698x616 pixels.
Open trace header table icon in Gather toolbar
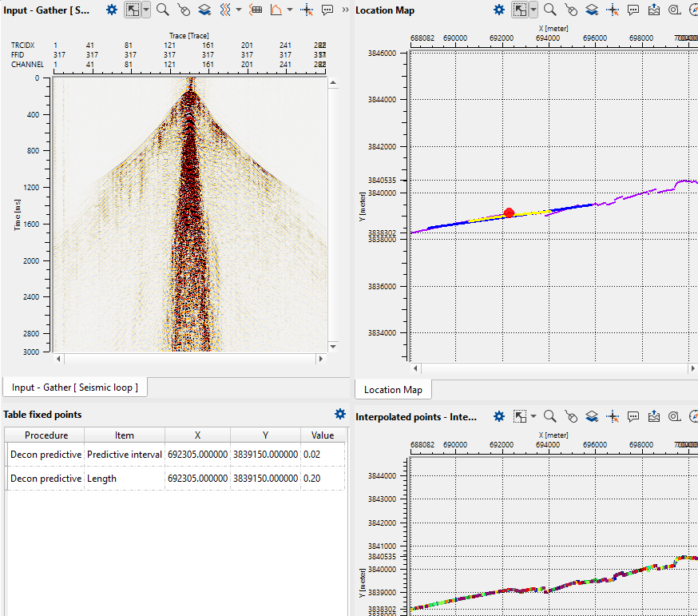pyautogui.click(x=256, y=10)
